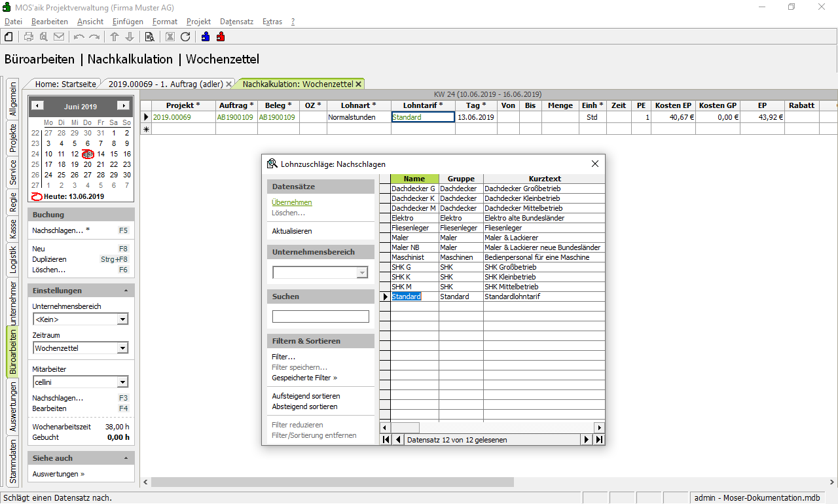This screenshot has height=504, width=838.
Task: Jump to last record in lookup dialog
Action: pos(598,440)
